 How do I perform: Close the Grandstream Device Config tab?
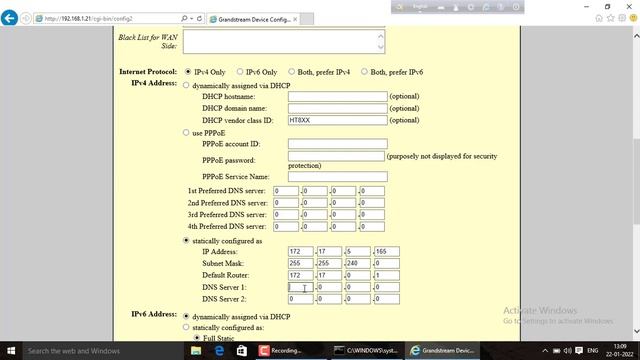pyautogui.click(x=295, y=19)
